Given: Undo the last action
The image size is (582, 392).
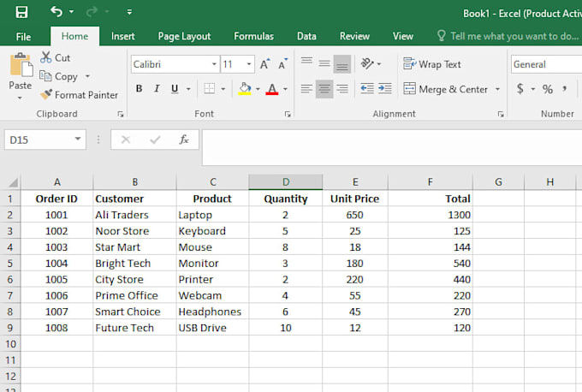Looking at the screenshot, I should (x=56, y=11).
